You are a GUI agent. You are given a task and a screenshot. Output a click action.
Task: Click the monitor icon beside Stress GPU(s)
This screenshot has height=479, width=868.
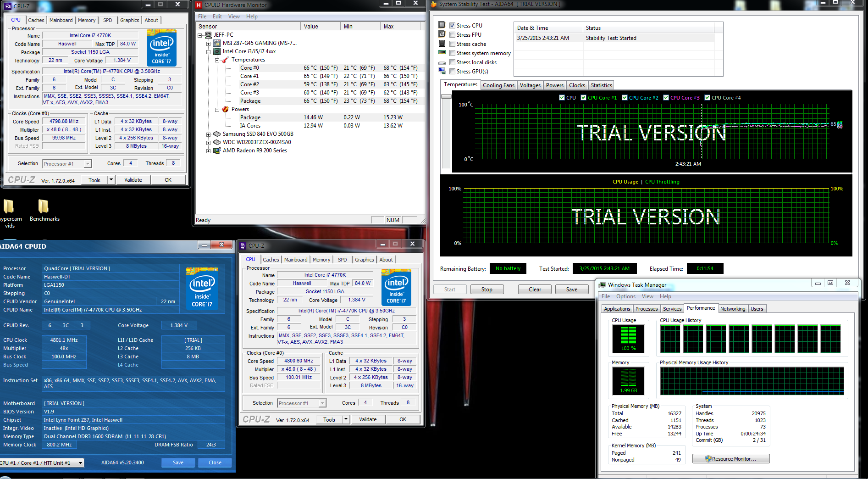(442, 71)
